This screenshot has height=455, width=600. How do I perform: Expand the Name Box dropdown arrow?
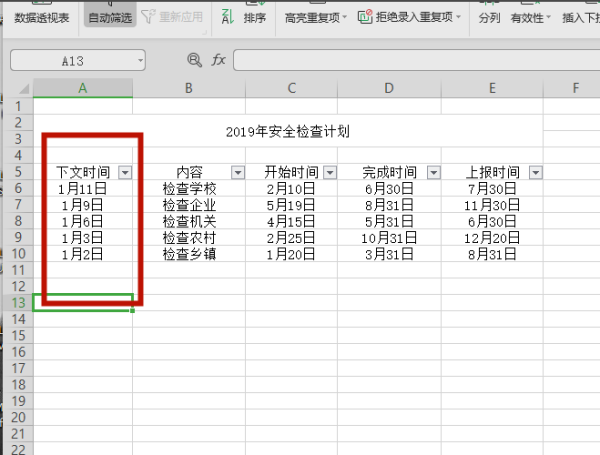pyautogui.click(x=140, y=60)
